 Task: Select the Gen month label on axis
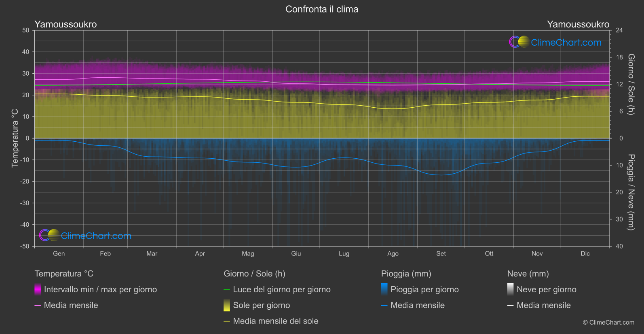tap(59, 253)
